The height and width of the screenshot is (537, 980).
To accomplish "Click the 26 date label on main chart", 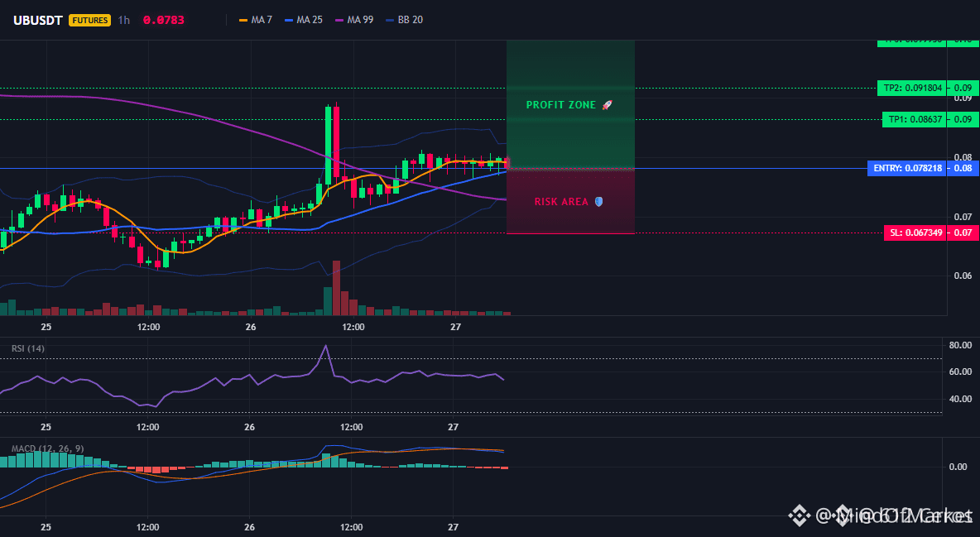I will pos(251,327).
